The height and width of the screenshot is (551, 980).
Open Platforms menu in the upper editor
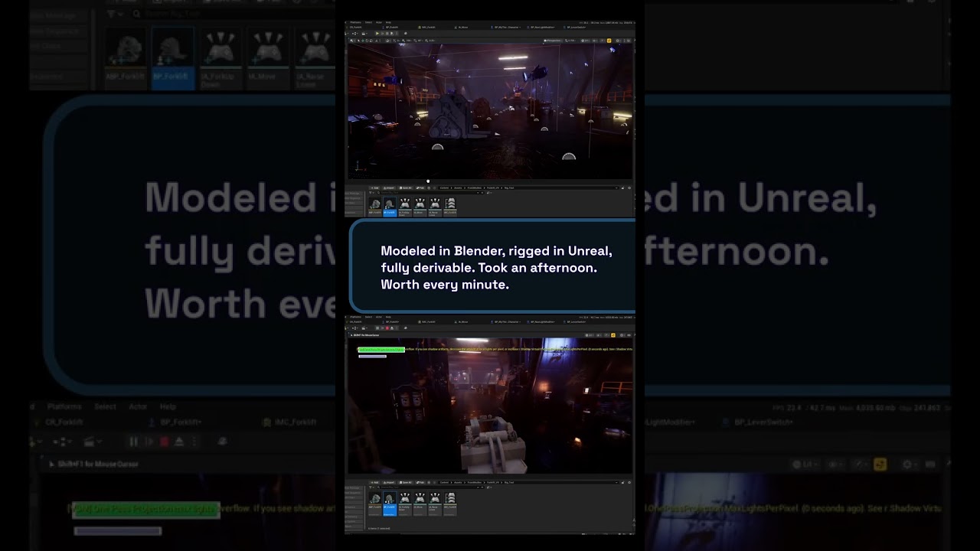point(355,22)
